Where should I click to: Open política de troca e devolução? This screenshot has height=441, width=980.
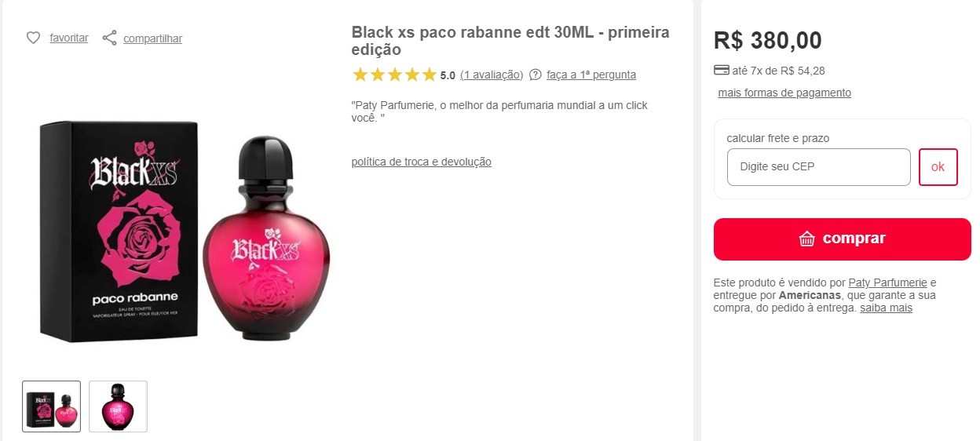tap(421, 162)
